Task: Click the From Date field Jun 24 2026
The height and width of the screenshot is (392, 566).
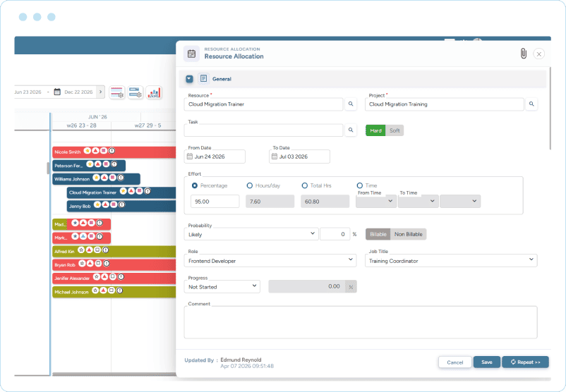Action: (x=215, y=157)
